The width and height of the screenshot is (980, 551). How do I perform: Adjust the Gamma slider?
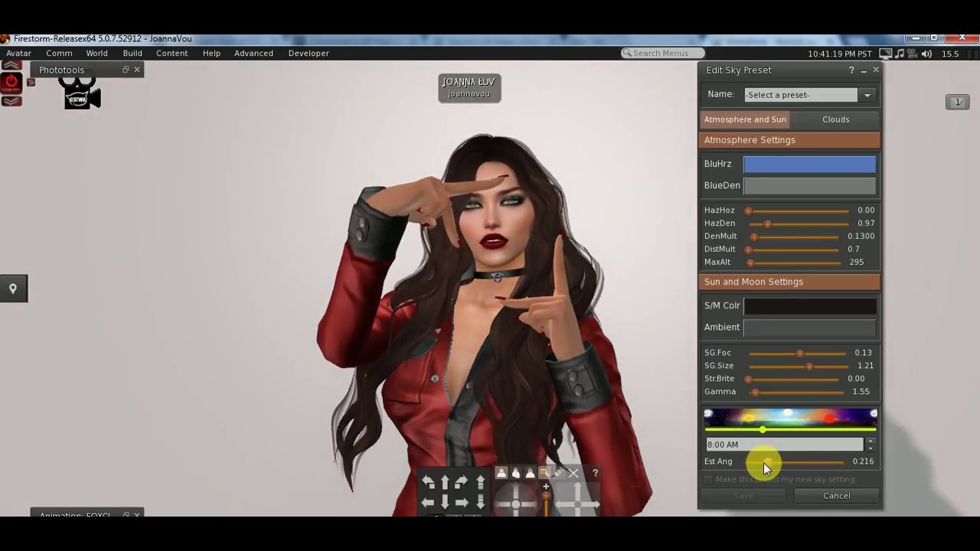point(796,392)
